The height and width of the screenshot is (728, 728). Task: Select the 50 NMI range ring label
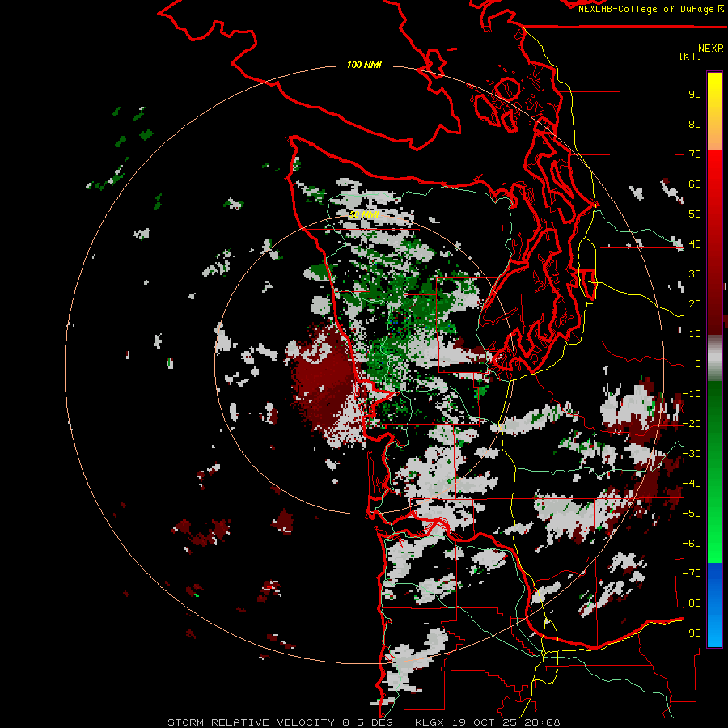click(364, 214)
